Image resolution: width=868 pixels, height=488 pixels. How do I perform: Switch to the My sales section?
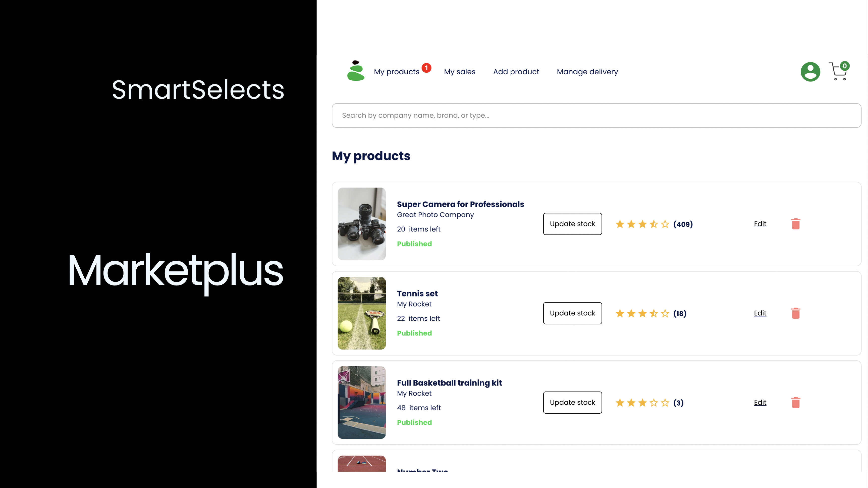tap(460, 71)
